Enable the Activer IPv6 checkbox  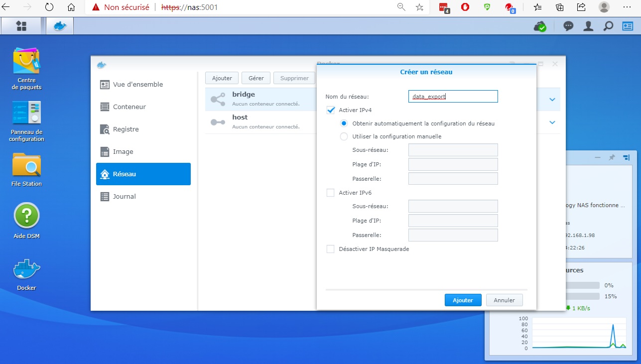click(331, 193)
